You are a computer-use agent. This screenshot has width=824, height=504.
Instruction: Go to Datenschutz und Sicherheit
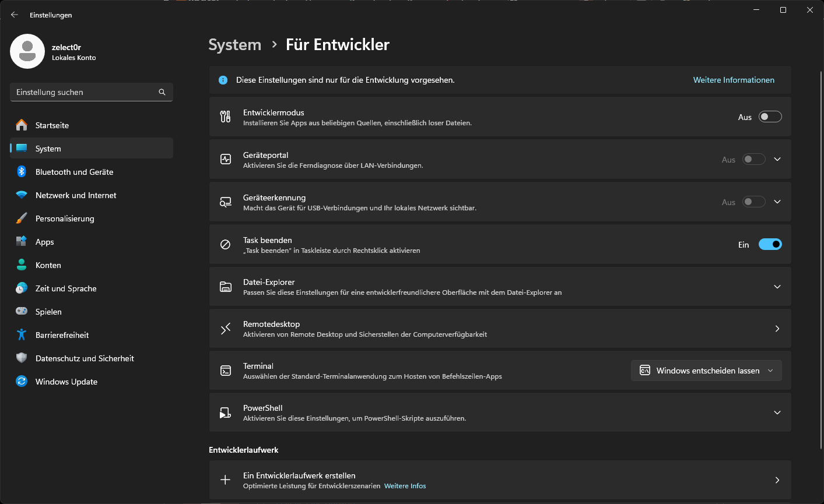coord(85,358)
